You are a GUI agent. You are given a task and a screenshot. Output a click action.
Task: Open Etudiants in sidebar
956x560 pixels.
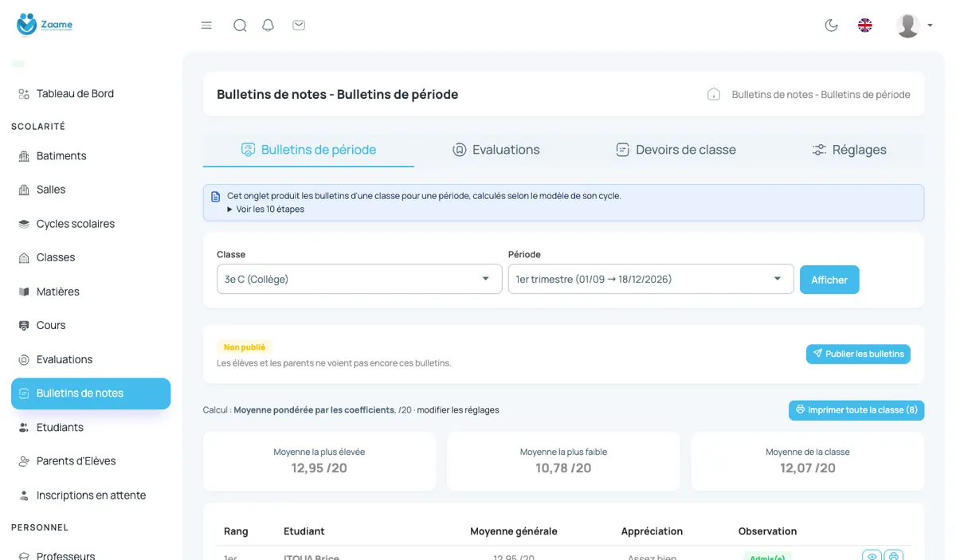60,427
